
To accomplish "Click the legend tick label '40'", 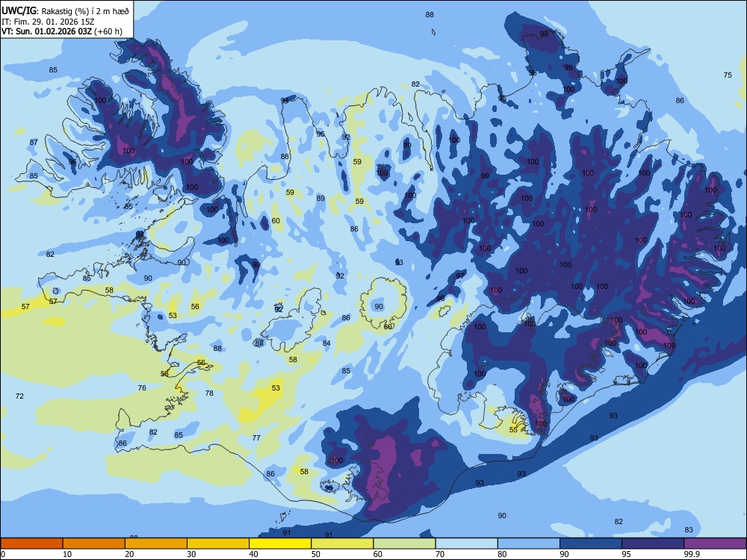I will (x=254, y=554).
